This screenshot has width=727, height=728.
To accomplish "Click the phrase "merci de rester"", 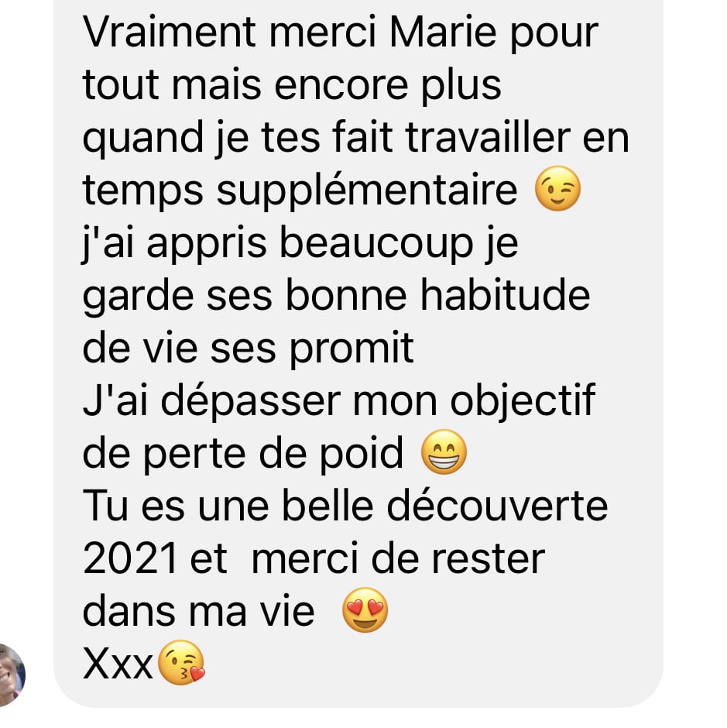I will click(x=398, y=559).
